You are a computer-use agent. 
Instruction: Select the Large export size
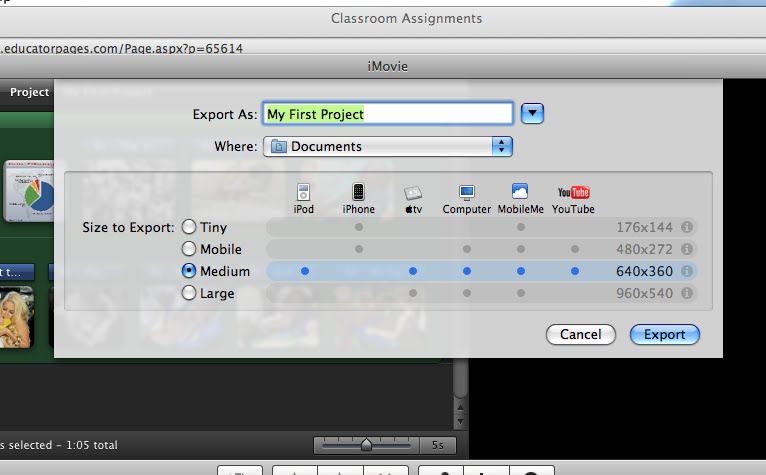(189, 293)
